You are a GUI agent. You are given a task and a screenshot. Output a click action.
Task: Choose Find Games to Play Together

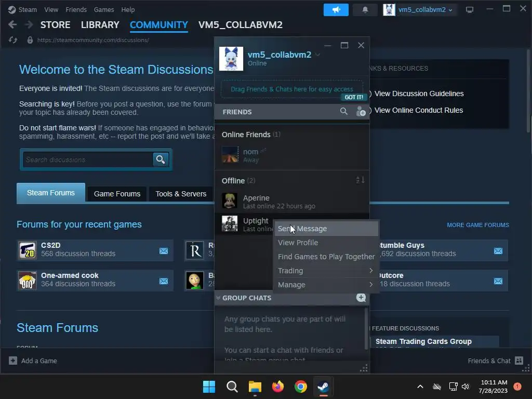click(326, 257)
